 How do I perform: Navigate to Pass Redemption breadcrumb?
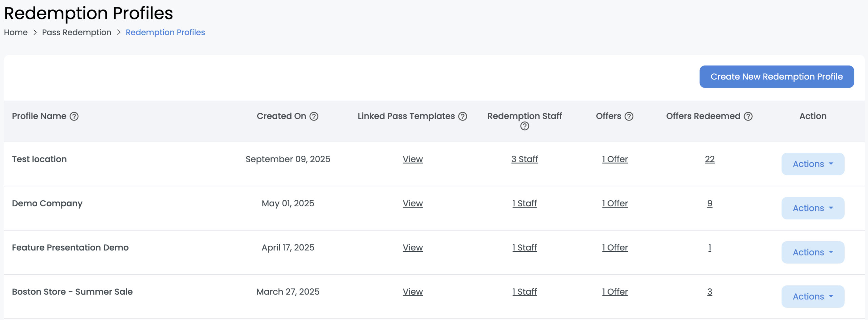tap(76, 32)
